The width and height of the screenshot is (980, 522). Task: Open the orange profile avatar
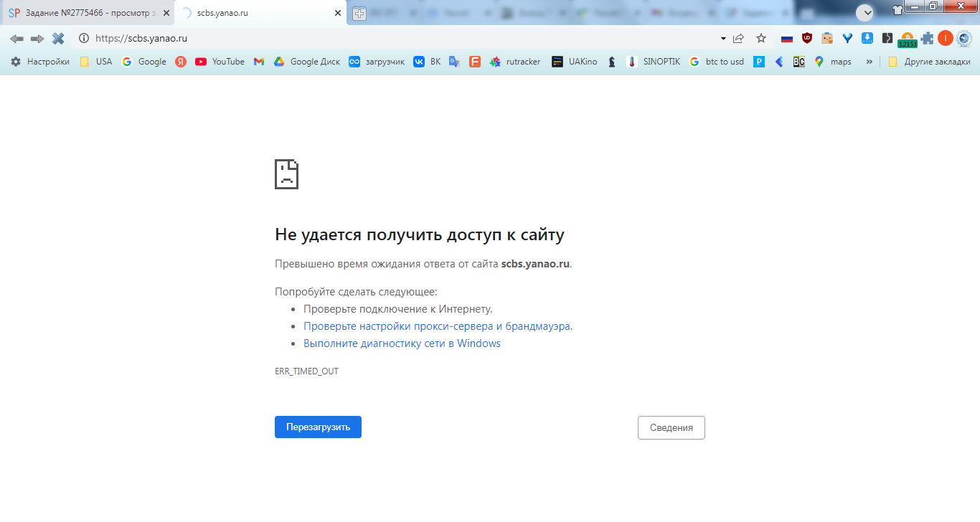point(946,39)
